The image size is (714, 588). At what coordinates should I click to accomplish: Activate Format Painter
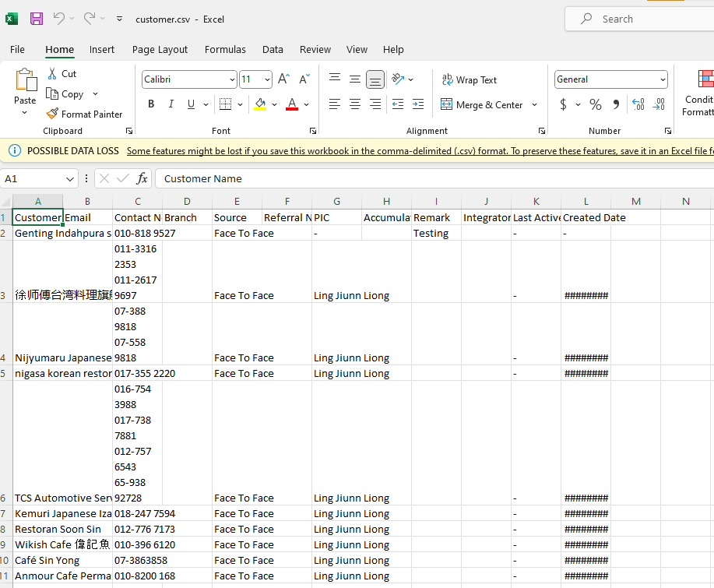[84, 114]
